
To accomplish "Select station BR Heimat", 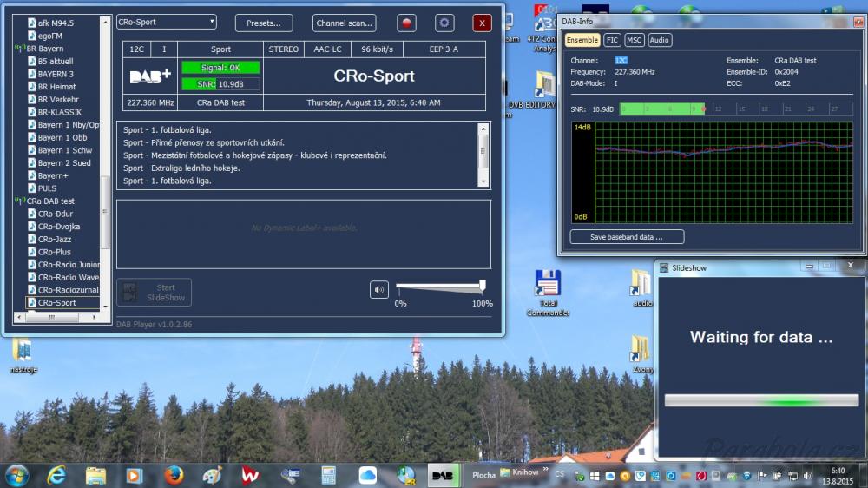I will pyautogui.click(x=56, y=87).
